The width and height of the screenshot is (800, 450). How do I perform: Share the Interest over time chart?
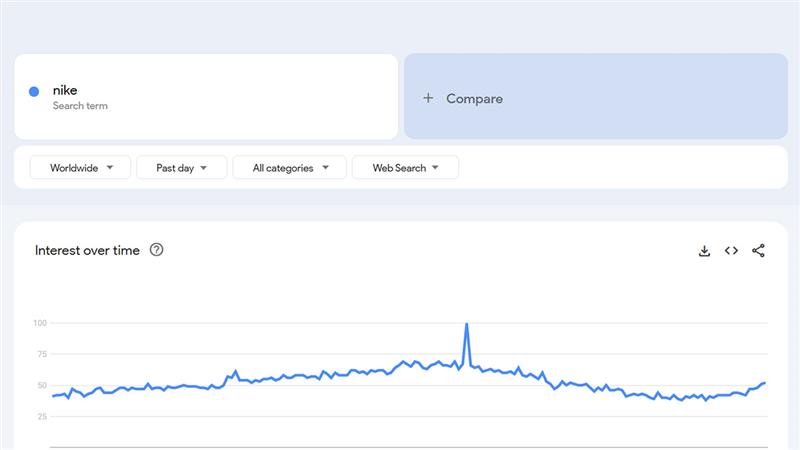758,251
